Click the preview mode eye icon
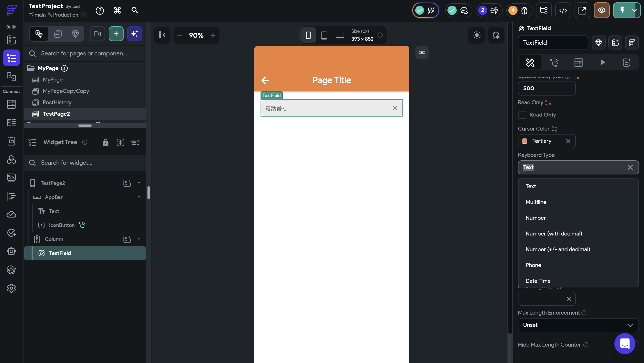The width and height of the screenshot is (644, 363). click(x=601, y=11)
